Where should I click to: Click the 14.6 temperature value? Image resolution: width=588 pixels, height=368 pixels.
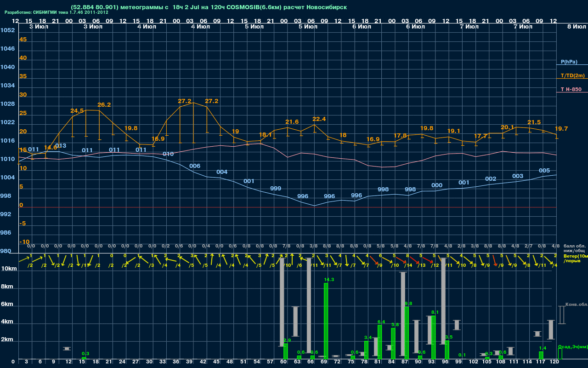coord(51,148)
